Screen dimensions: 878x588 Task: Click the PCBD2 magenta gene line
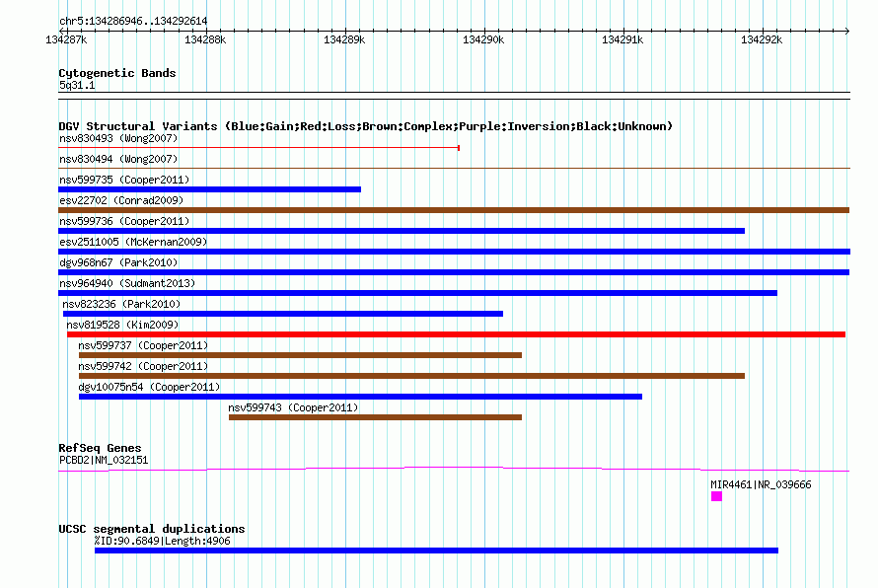click(x=454, y=470)
